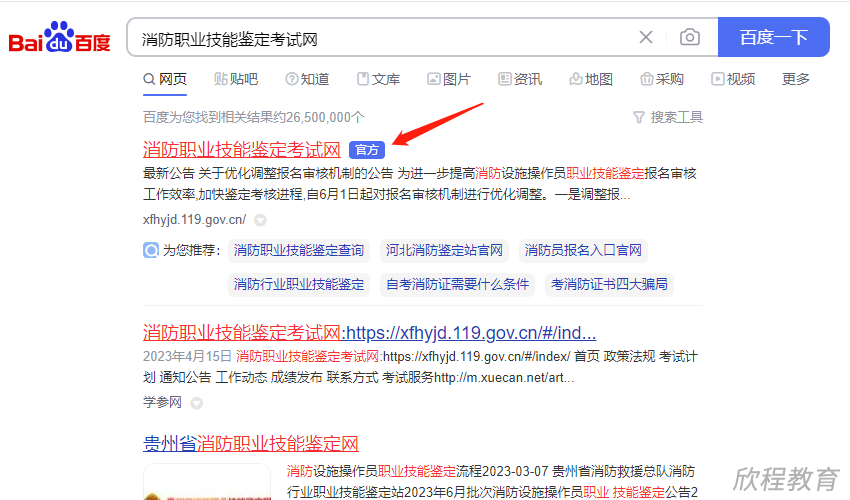Go to the 资讯 tab
The image size is (850, 500).
pyautogui.click(x=520, y=79)
